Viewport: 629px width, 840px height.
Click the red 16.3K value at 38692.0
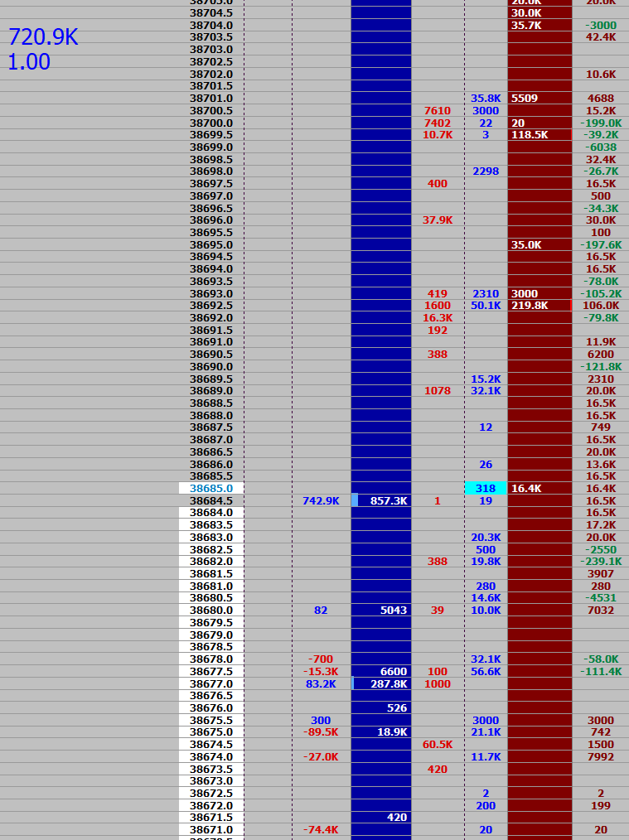coord(438,317)
